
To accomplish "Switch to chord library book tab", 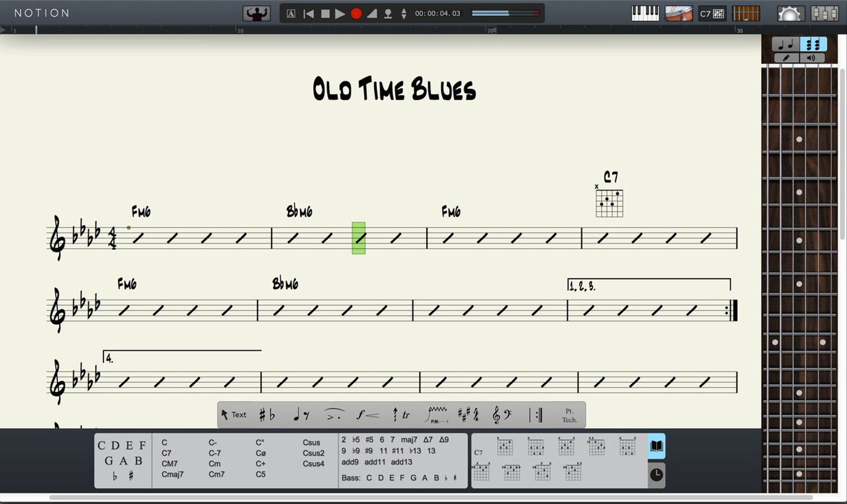I will point(656,446).
